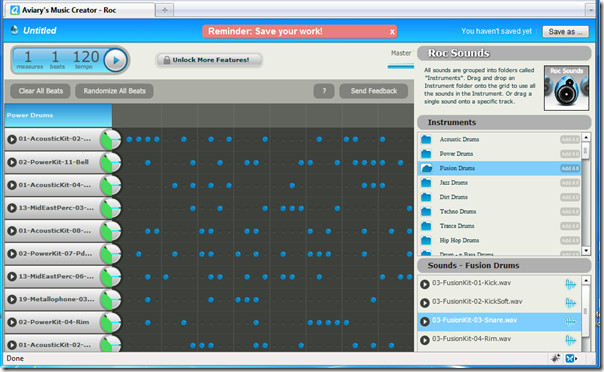The width and height of the screenshot is (604, 372).
Task: Preview the 01-AcousticKit-04 track sound
Action: [x=12, y=185]
